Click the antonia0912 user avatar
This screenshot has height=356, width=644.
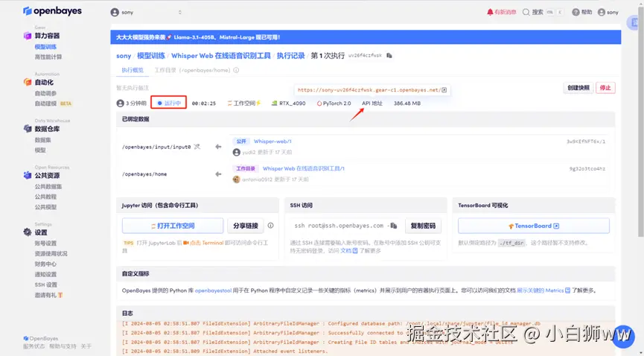236,179
